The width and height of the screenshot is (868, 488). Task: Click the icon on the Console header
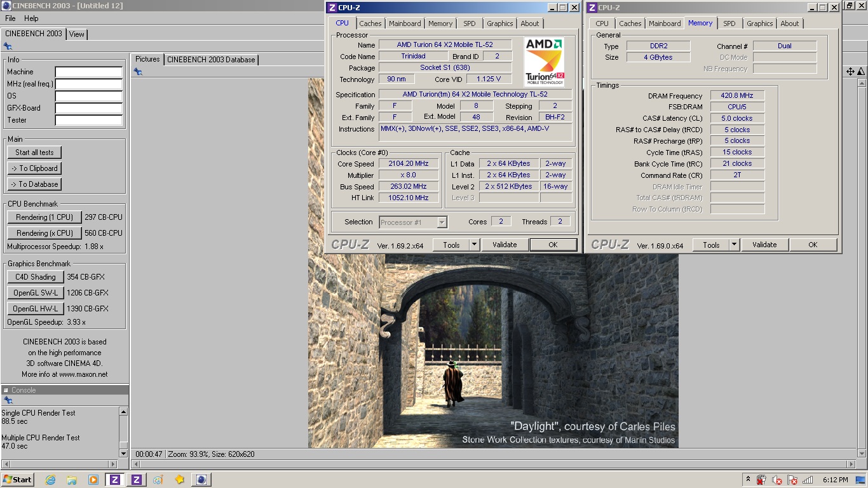coord(6,390)
